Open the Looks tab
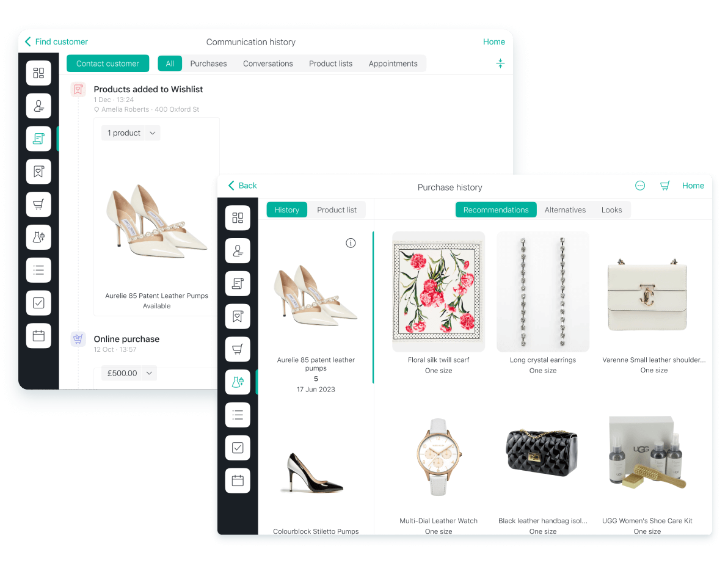 [x=611, y=210]
